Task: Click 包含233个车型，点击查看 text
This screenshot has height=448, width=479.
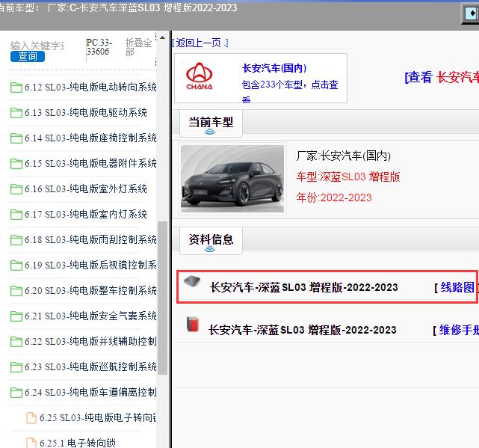Action: pyautogui.click(x=290, y=90)
